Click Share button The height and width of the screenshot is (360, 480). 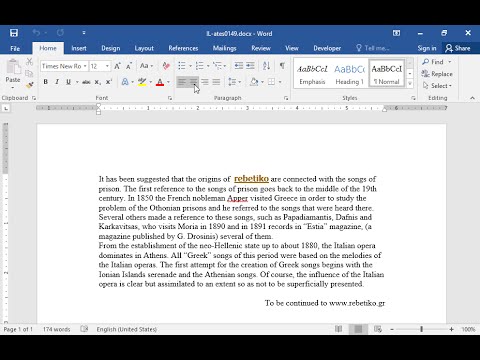(458, 48)
